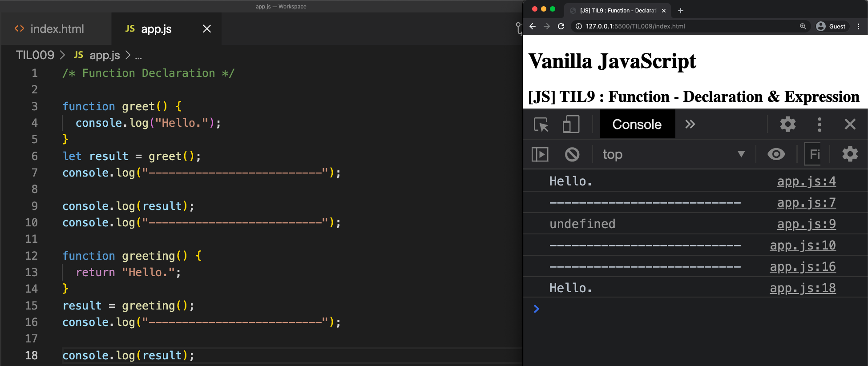Follow the app.js:18 source link

click(803, 288)
